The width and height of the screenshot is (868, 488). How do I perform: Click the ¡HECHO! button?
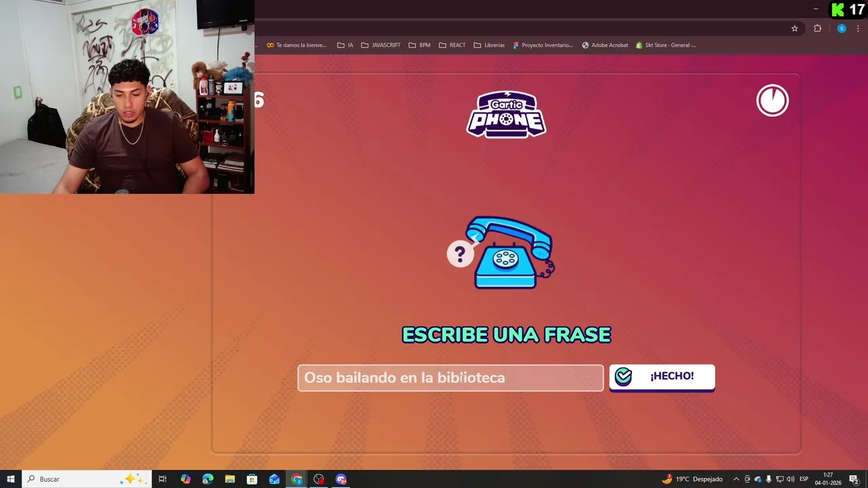(x=662, y=377)
